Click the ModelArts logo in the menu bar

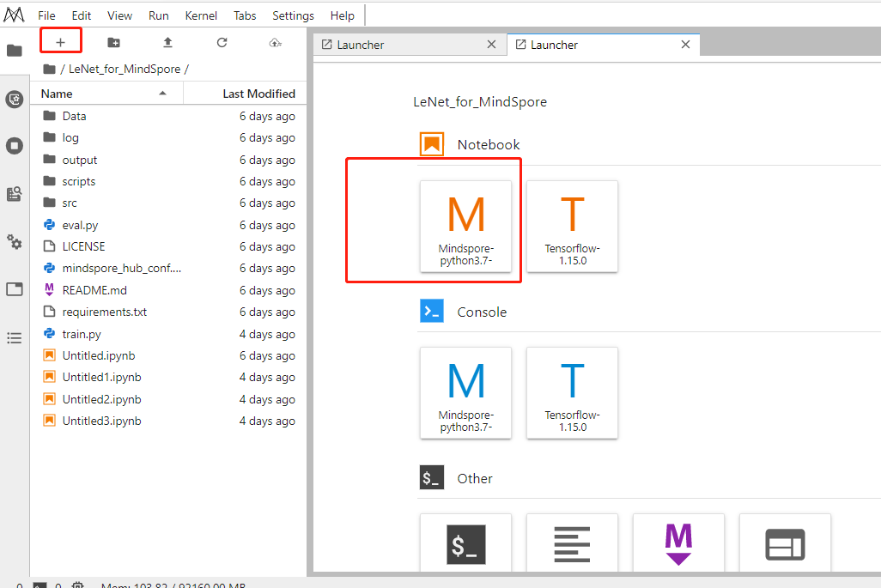(14, 15)
